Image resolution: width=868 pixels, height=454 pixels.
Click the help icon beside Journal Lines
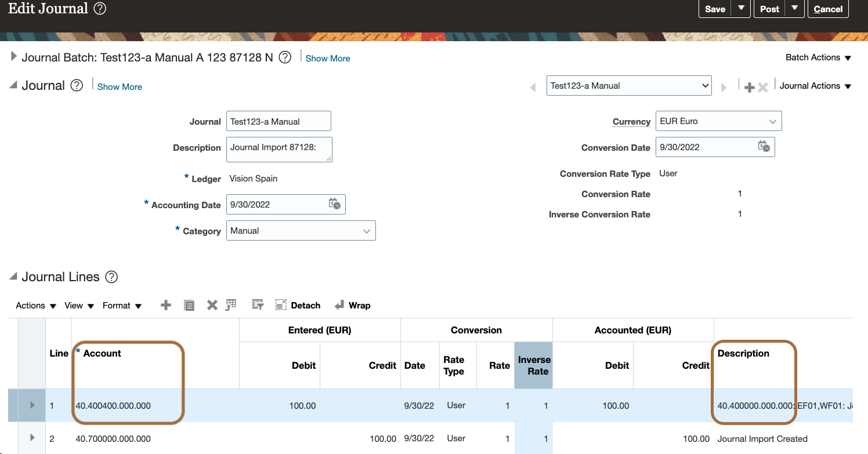111,277
